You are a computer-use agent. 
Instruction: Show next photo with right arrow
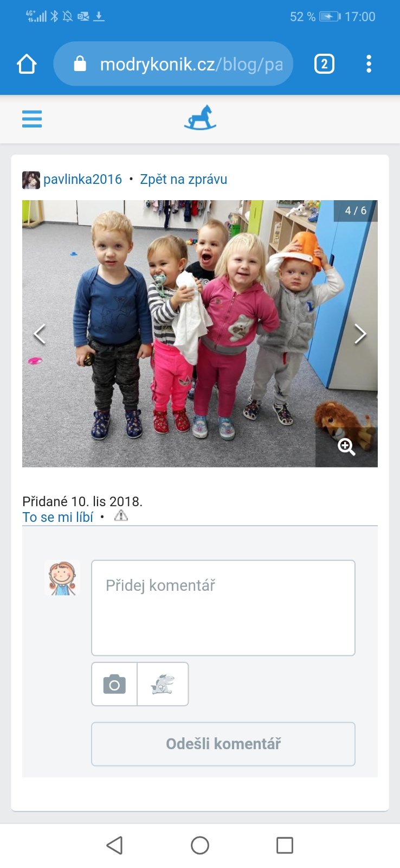click(x=360, y=334)
